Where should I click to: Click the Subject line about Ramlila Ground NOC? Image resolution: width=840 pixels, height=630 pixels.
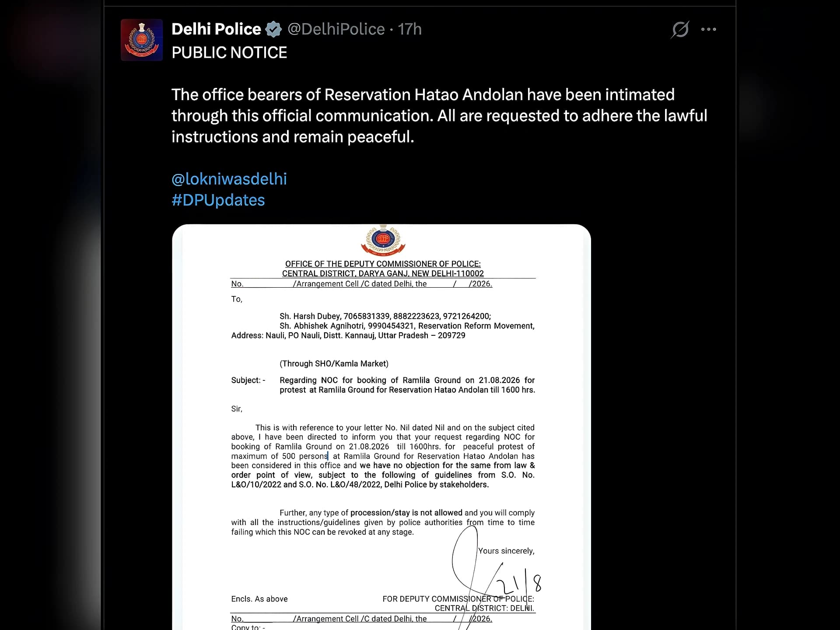click(x=383, y=385)
